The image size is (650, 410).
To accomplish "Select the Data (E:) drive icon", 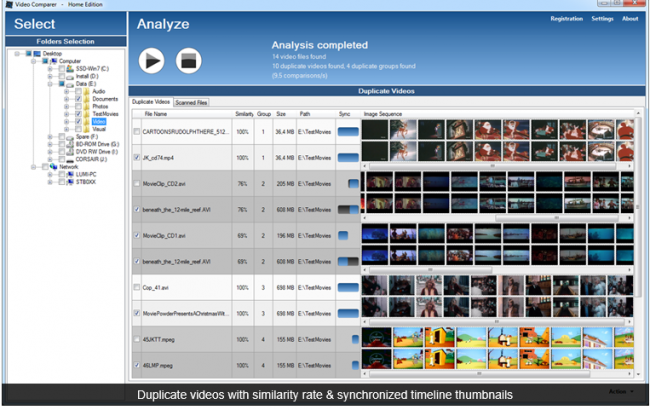I will (x=70, y=84).
